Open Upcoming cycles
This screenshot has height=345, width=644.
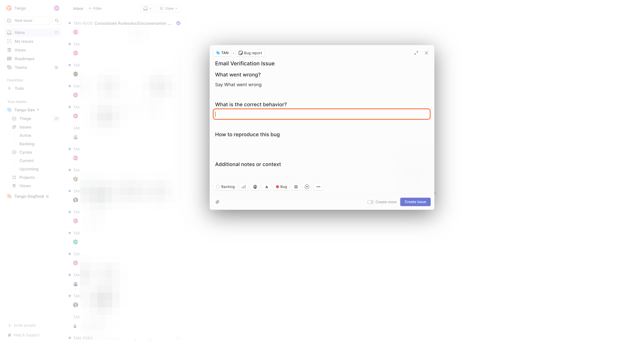coord(29,169)
